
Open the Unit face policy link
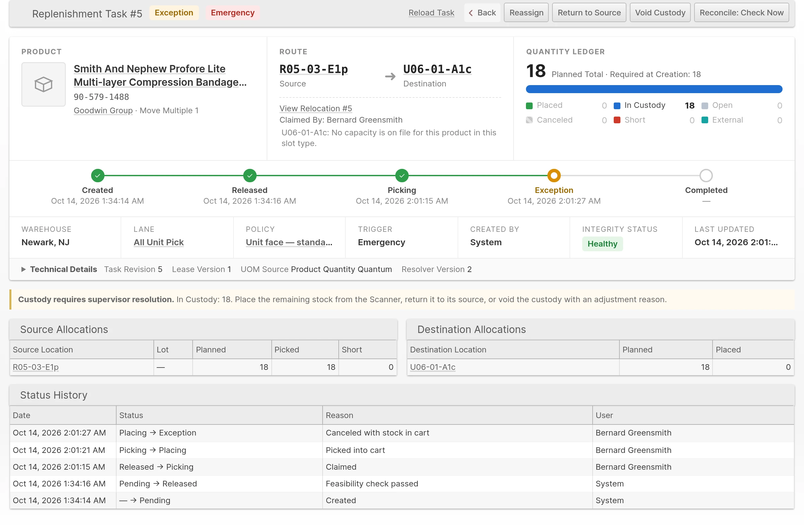[x=289, y=242]
